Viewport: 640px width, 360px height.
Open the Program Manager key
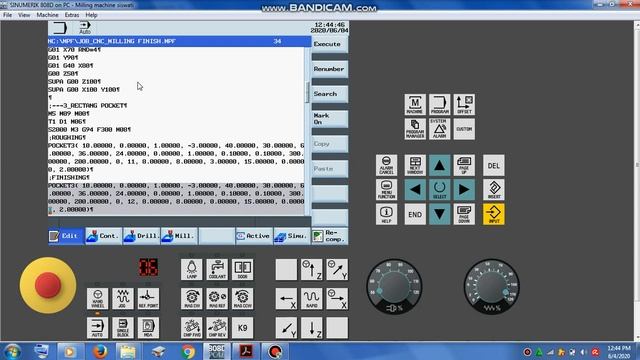tap(415, 129)
